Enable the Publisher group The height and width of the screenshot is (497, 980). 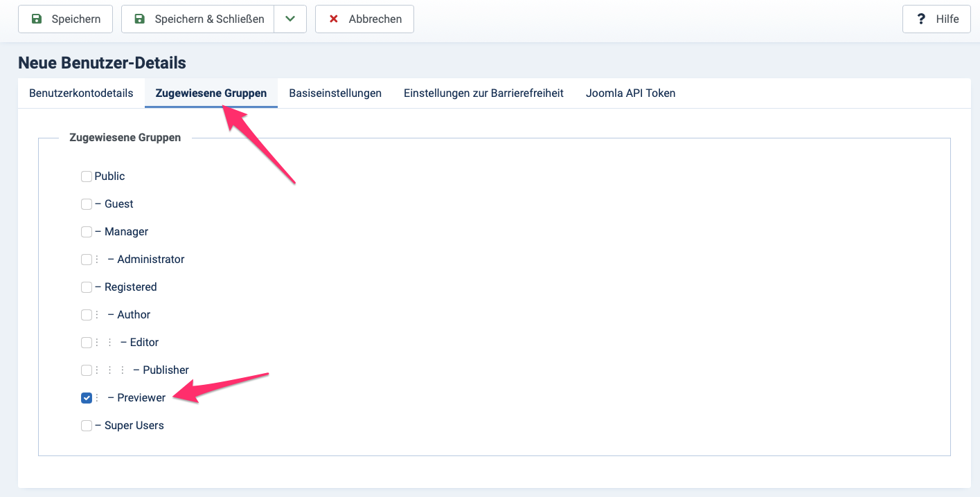coord(86,370)
